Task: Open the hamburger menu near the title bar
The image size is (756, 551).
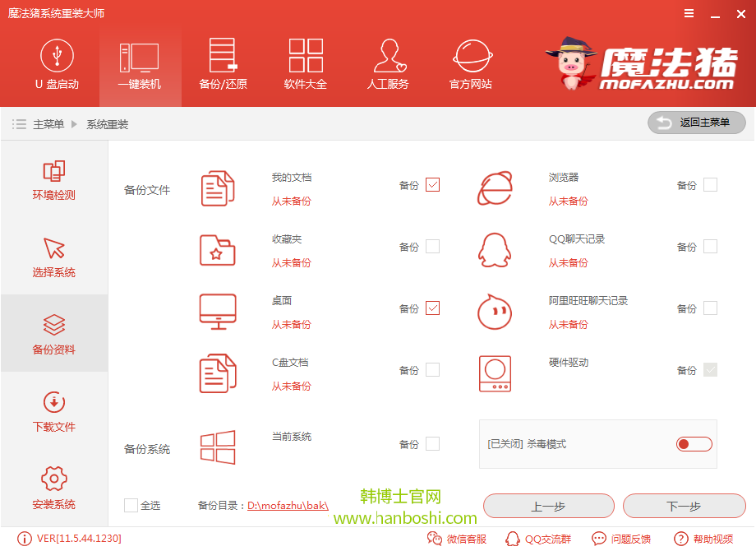Action: pos(689,13)
